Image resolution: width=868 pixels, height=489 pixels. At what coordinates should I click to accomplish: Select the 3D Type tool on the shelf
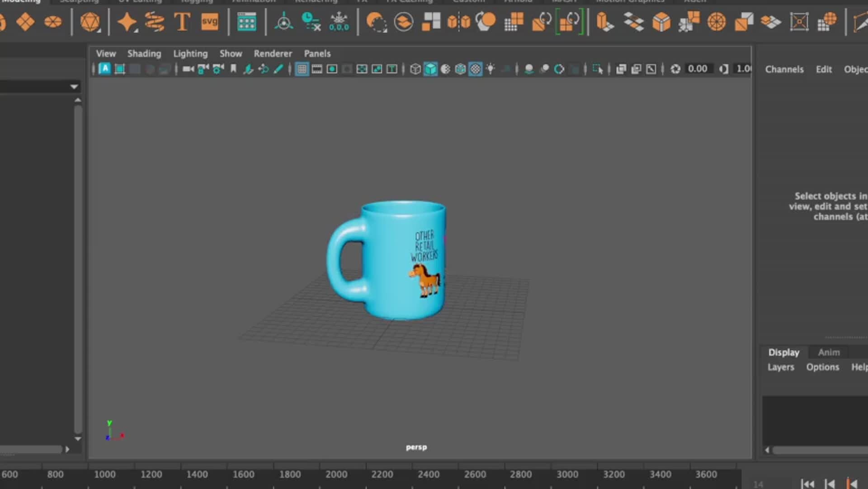point(182,21)
